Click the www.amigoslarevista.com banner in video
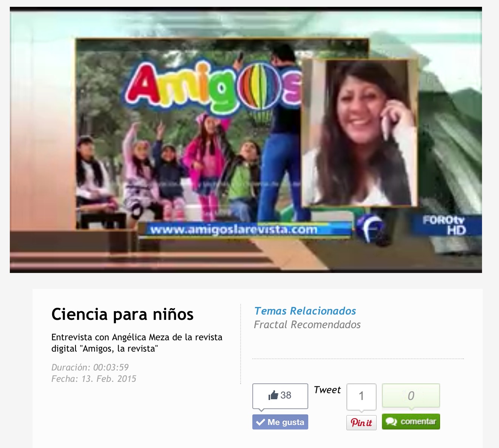The image size is (499, 448). (234, 230)
